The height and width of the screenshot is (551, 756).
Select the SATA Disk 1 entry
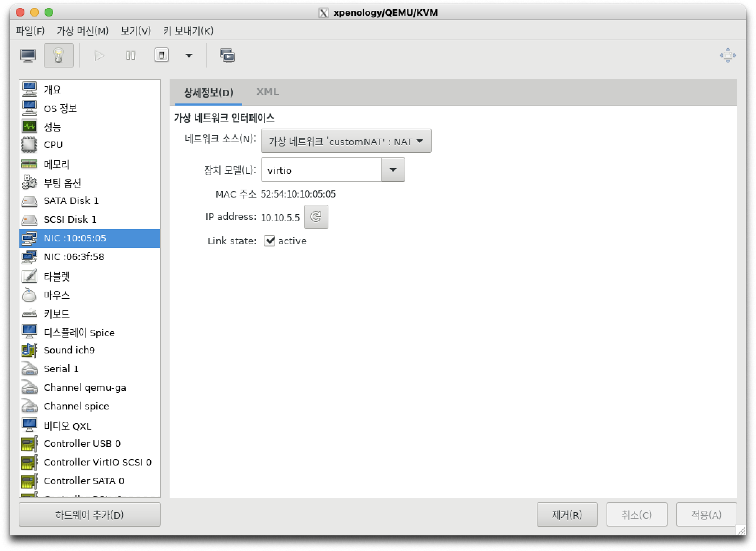pos(71,201)
